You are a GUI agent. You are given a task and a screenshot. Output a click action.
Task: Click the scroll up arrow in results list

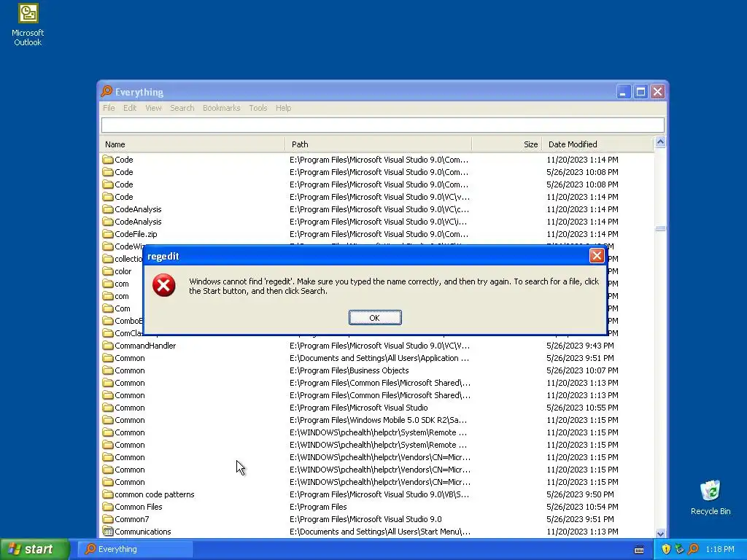tap(660, 142)
